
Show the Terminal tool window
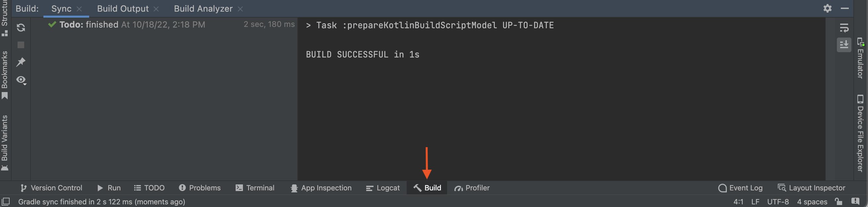[255, 188]
